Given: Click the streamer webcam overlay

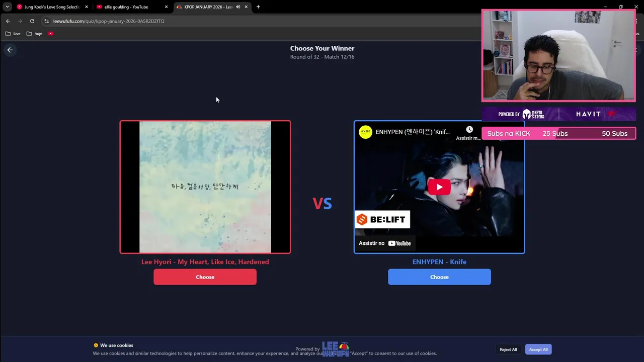Looking at the screenshot, I should pos(558,55).
